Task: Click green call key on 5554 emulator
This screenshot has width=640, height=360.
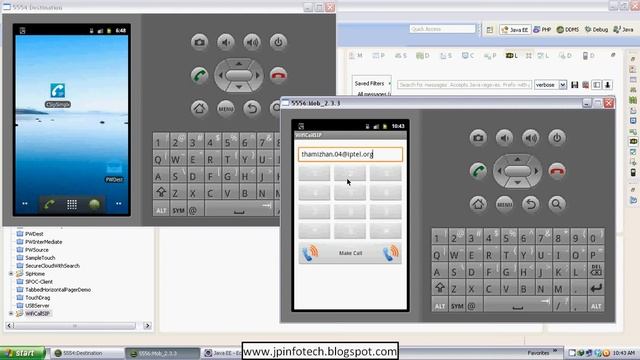Action: click(199, 76)
